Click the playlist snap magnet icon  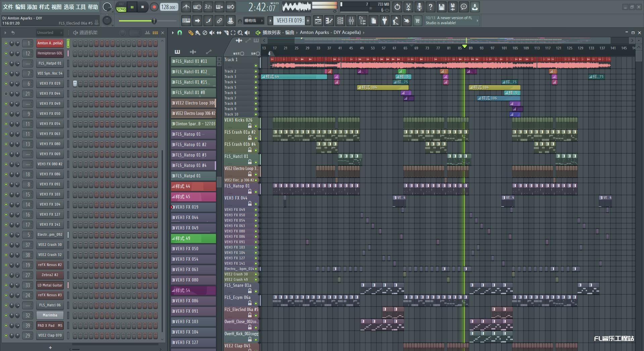coord(180,33)
